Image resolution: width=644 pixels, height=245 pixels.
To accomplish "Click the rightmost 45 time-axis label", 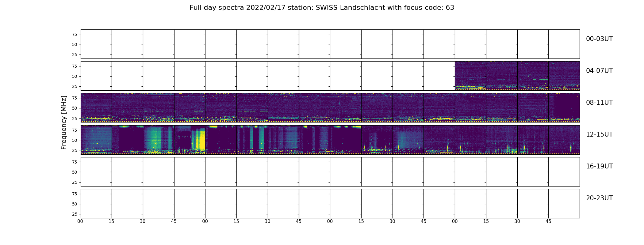I will point(548,221).
